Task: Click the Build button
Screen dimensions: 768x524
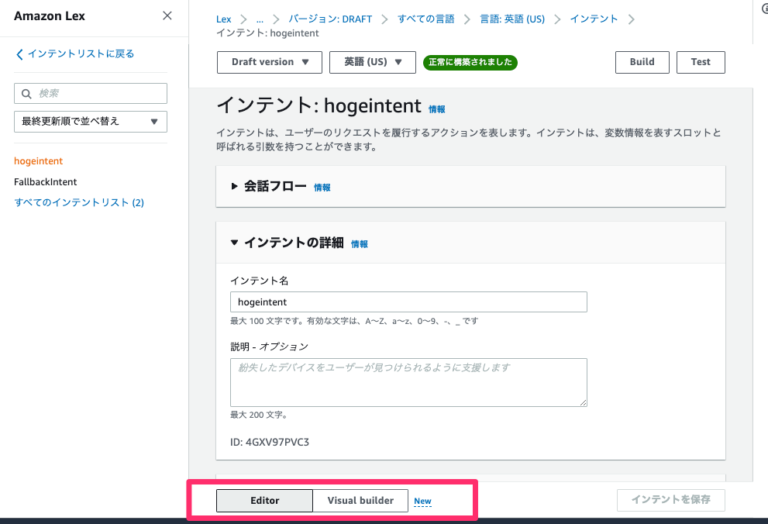Action: 642,62
